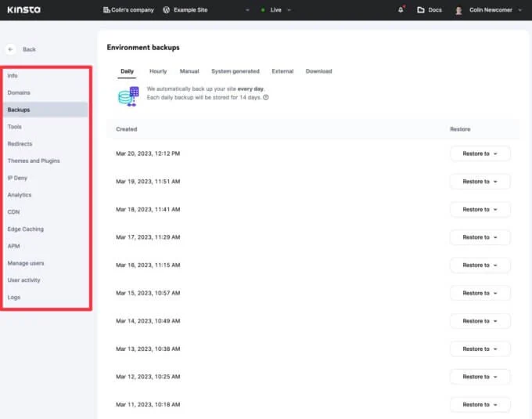Open the Docs folder icon
This screenshot has height=419, width=532.
click(x=421, y=10)
